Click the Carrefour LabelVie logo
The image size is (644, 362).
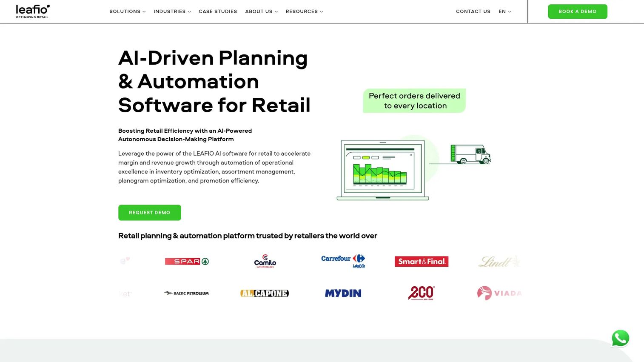343,261
